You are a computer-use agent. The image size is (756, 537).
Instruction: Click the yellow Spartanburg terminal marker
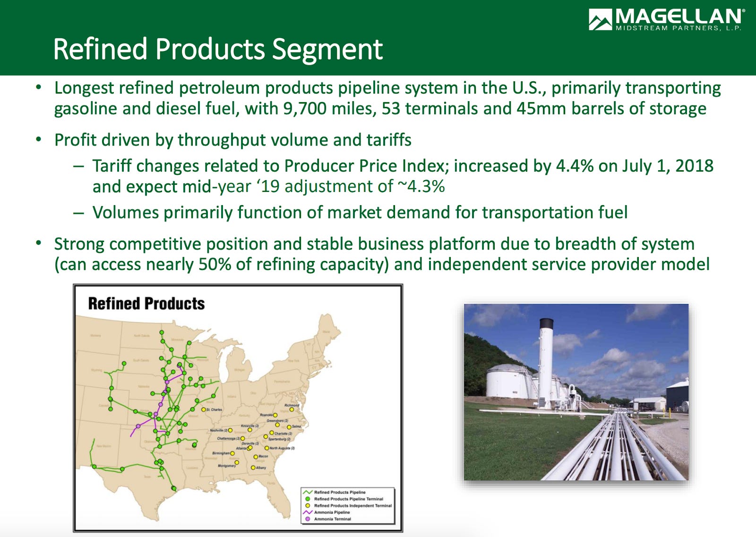[266, 436]
